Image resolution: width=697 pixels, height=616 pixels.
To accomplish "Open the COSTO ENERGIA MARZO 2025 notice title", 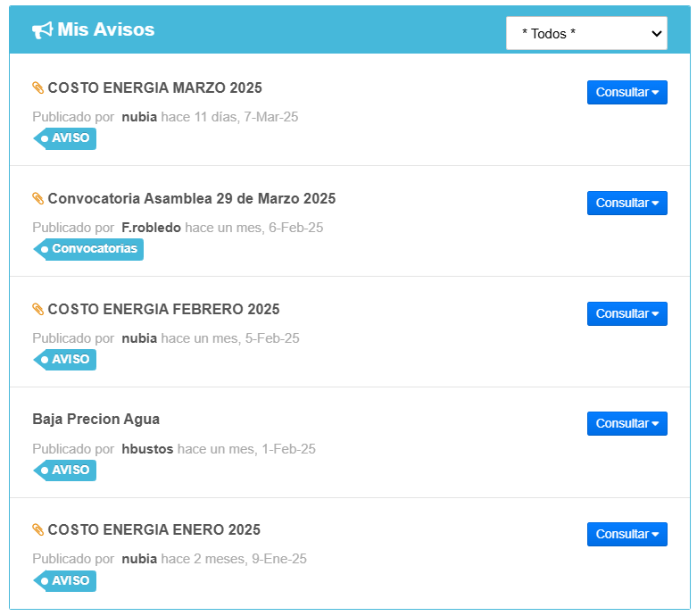I will coord(154,88).
